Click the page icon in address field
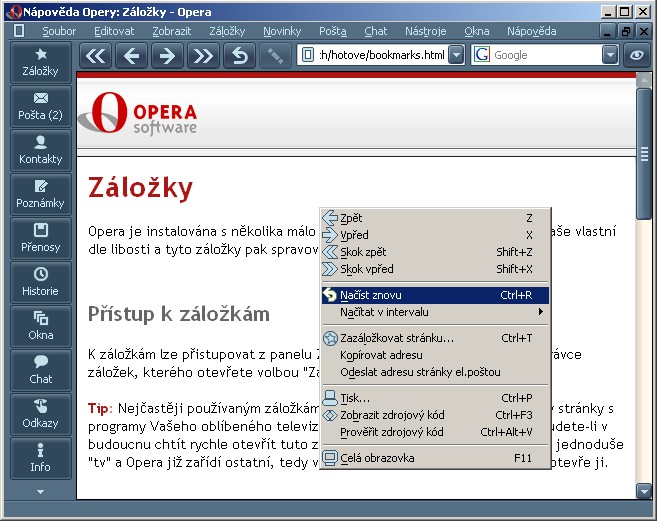This screenshot has width=657, height=521. tap(308, 55)
